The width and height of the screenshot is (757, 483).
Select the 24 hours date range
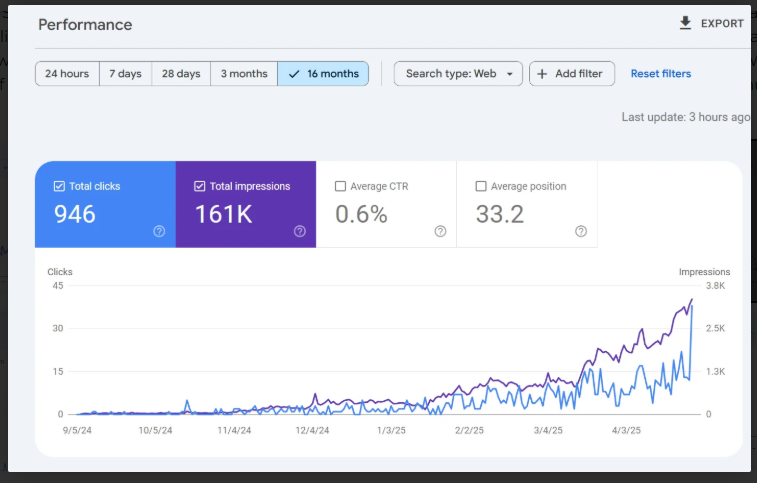[67, 74]
